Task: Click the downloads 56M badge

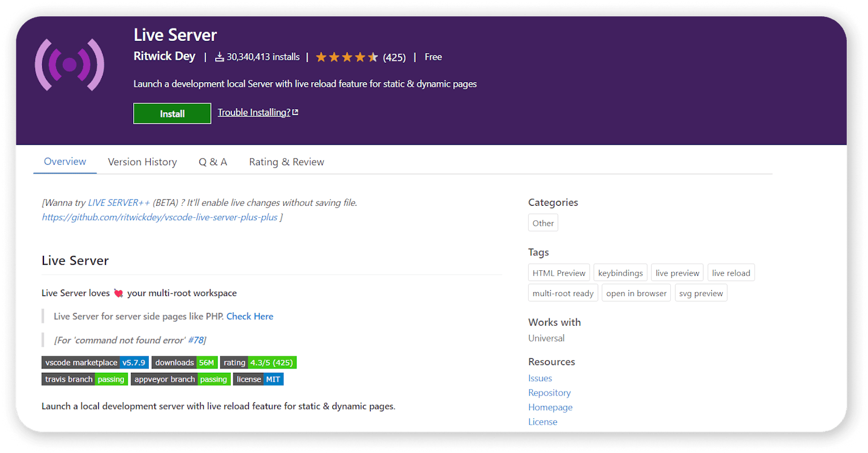Action: pyautogui.click(x=184, y=363)
